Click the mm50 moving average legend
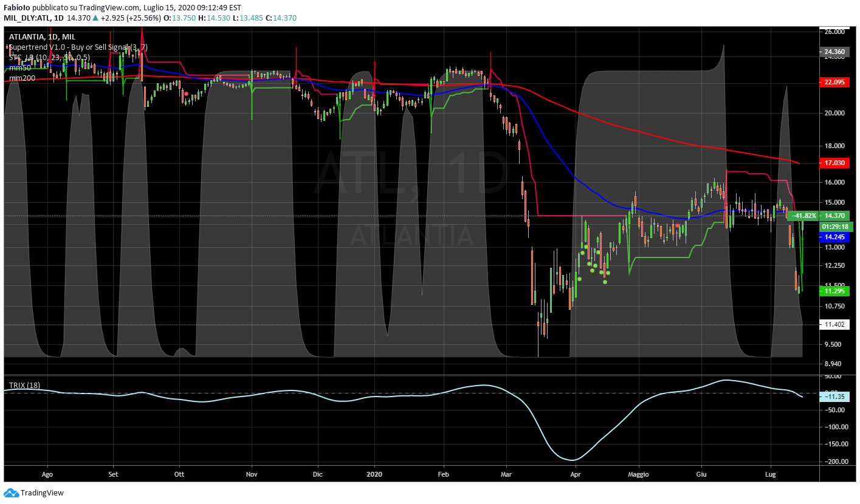 point(19,67)
